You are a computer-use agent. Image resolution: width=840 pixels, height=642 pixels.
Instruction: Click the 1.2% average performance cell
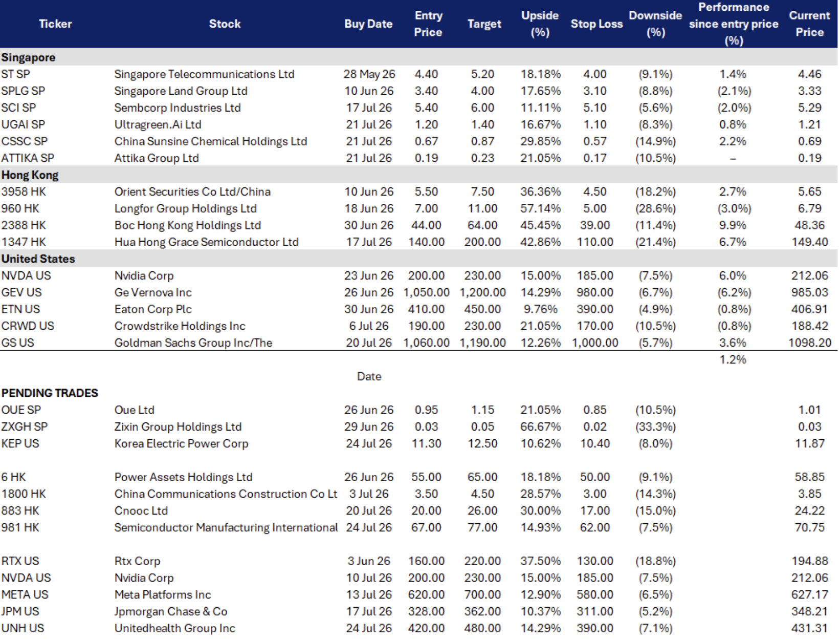733,360
